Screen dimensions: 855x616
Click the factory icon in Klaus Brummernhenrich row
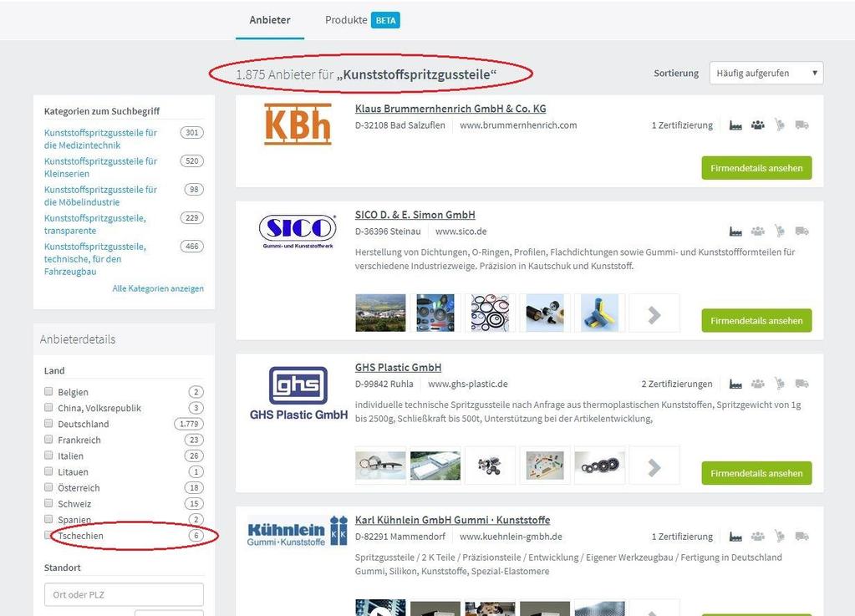click(x=735, y=125)
